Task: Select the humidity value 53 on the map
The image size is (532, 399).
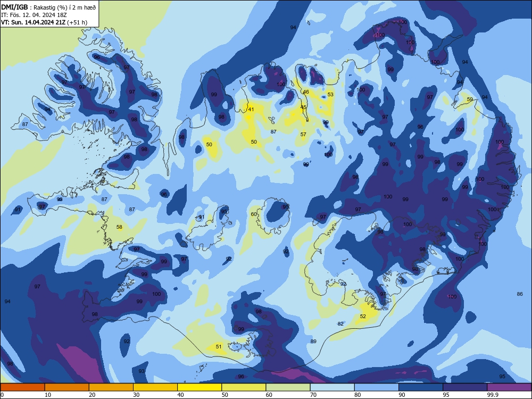Action: [x=330, y=94]
